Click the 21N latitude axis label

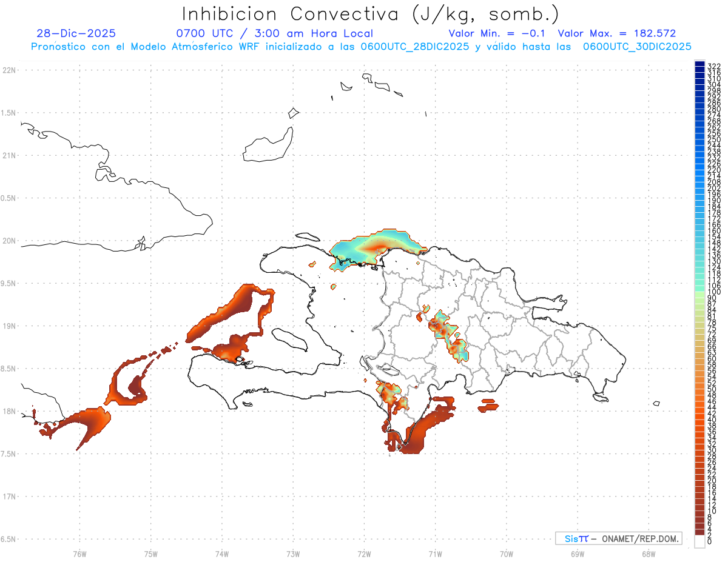tap(8, 156)
